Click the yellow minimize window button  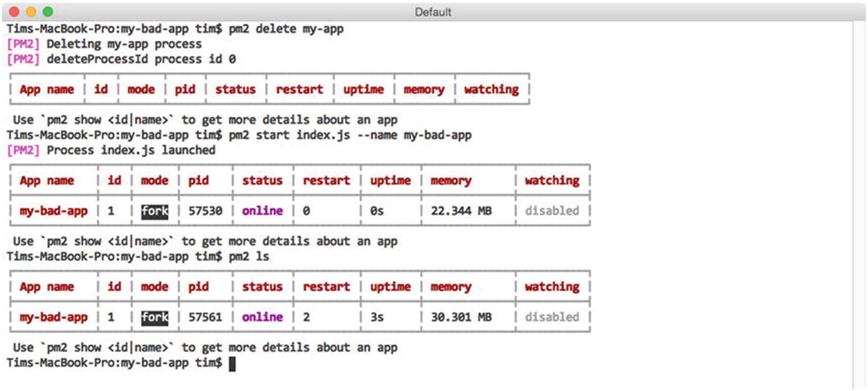click(31, 12)
